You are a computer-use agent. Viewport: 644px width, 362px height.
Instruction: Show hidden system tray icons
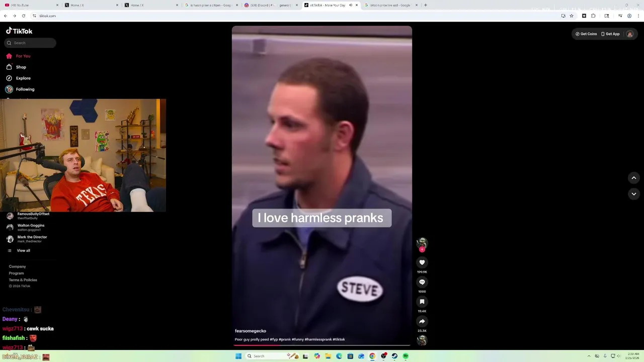click(x=590, y=356)
